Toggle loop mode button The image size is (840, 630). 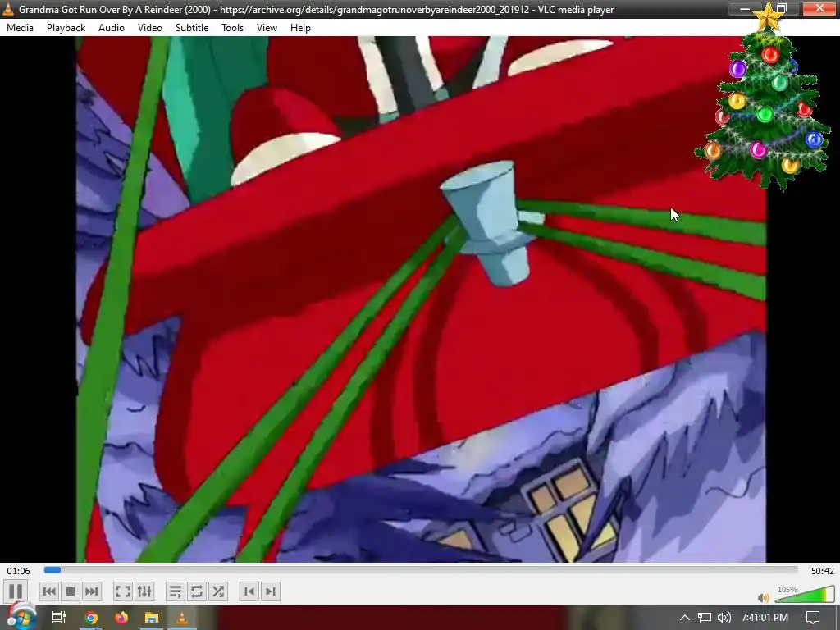click(197, 591)
